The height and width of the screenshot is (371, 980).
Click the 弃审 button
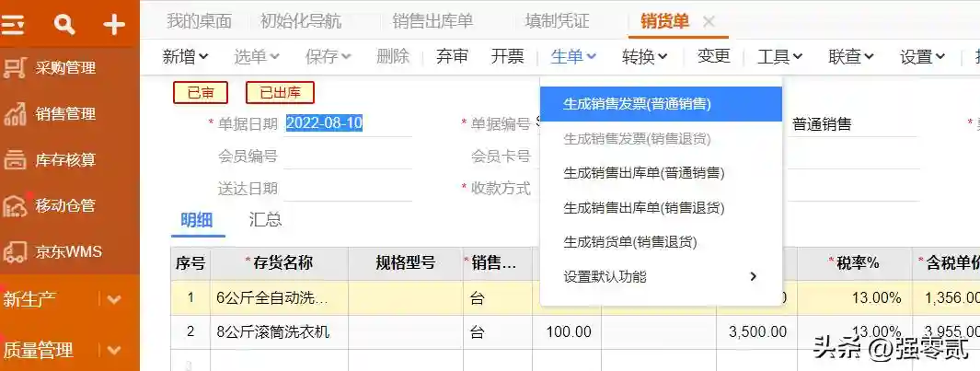coord(452,57)
